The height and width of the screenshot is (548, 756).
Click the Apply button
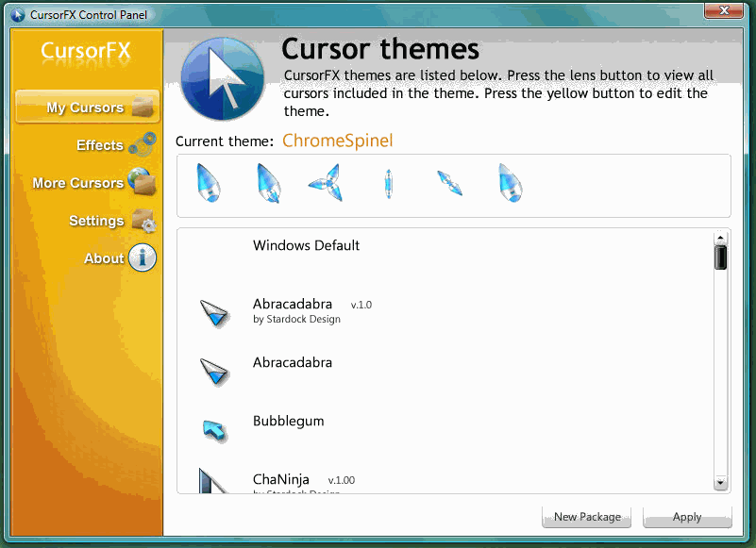(687, 517)
